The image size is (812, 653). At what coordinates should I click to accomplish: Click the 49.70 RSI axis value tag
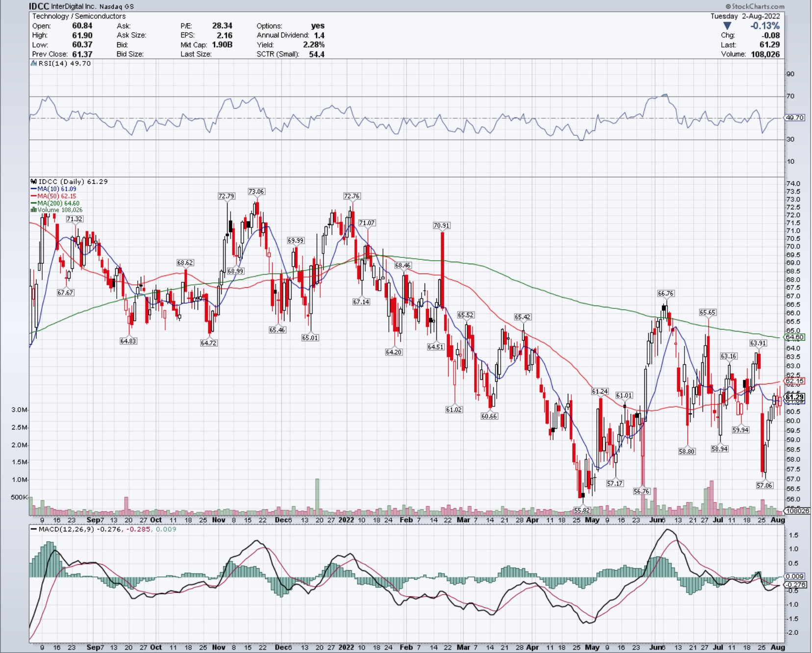click(x=795, y=118)
